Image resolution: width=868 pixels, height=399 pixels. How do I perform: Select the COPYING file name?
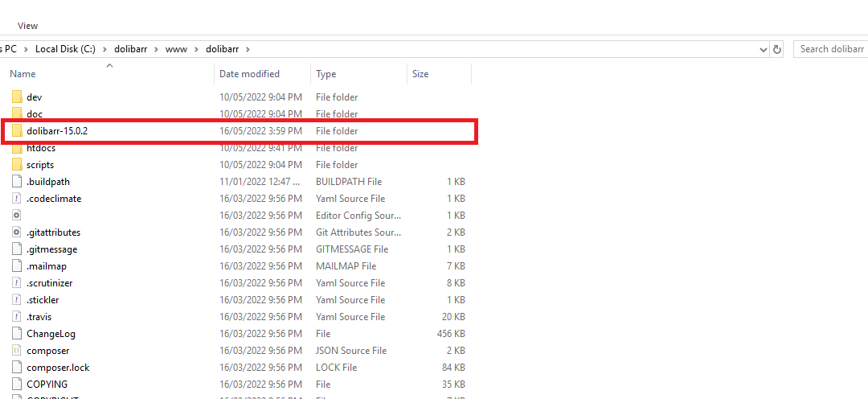47,384
